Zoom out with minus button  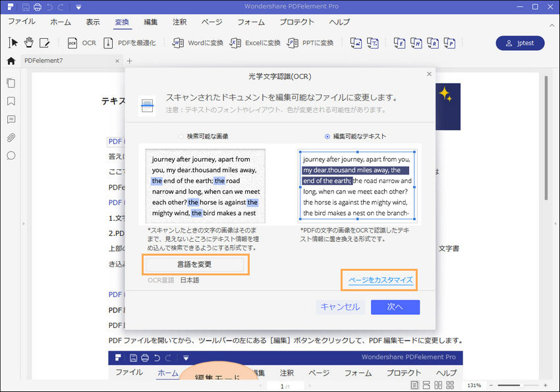[491, 385]
